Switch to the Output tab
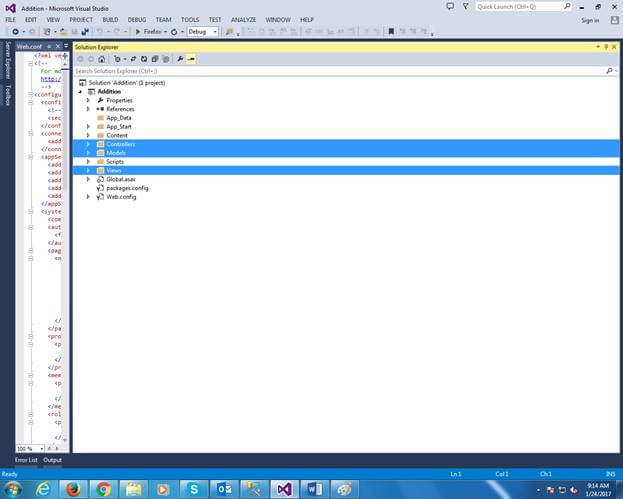This screenshot has width=623, height=499. pos(52,460)
